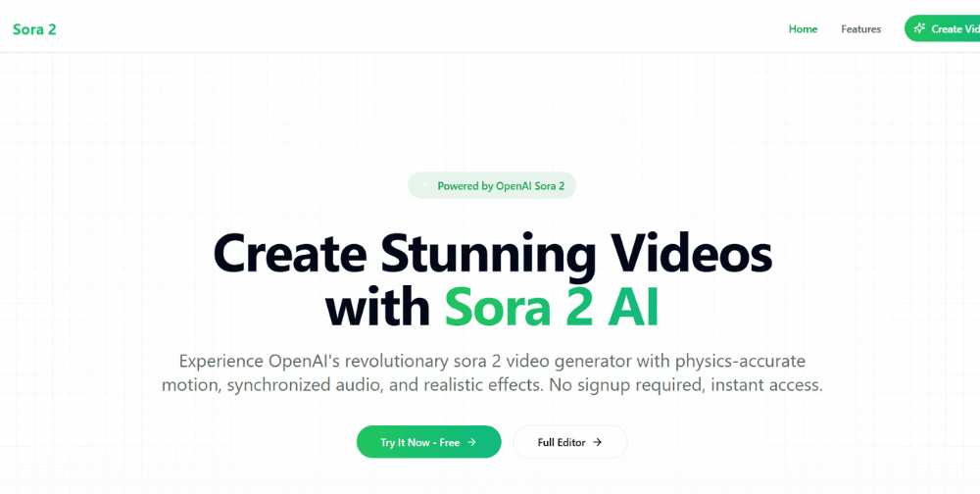Click the Powered by OpenAI Sora 2 badge
Screen dimensions: 980x494
[x=492, y=185]
